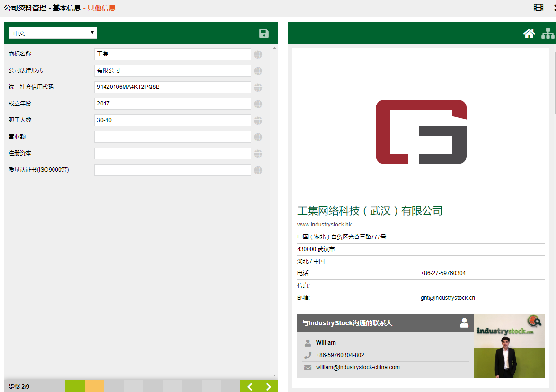The height and width of the screenshot is (392, 556).
Task: Click the film strip icon at top right
Action: [538, 7]
